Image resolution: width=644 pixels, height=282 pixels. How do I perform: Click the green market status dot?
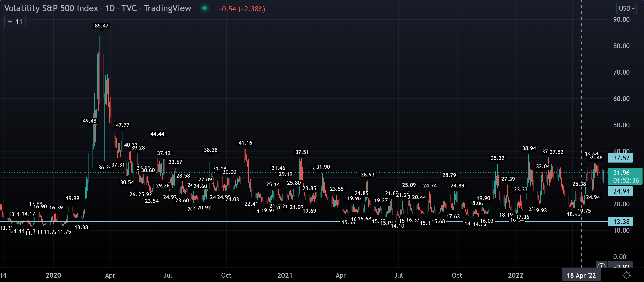coord(204,8)
